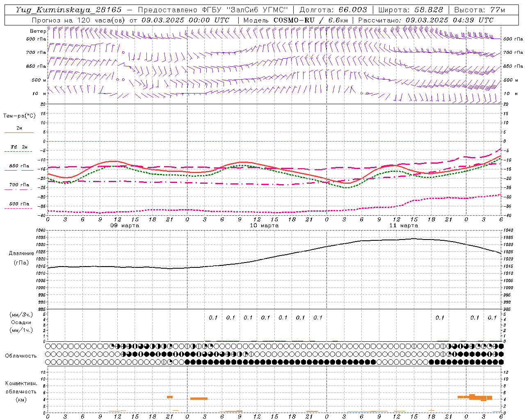The height and width of the screenshot is (420, 525).
Task: Select the Высота: 77м field
Action: tap(480, 10)
